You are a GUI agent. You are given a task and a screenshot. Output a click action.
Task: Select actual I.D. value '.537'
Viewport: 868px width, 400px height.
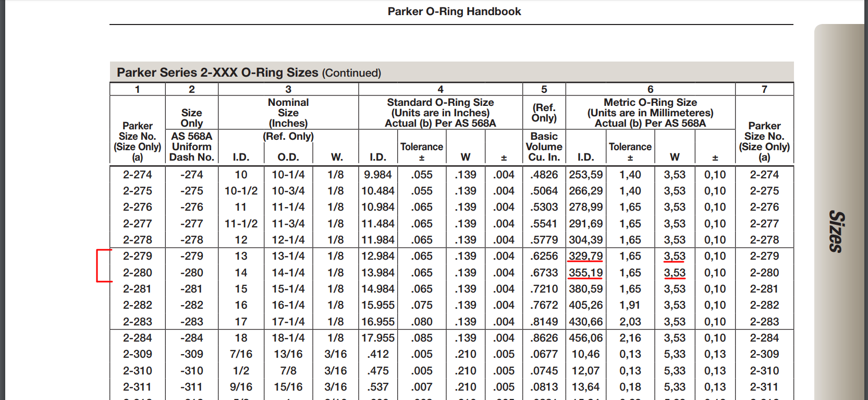[378, 387]
